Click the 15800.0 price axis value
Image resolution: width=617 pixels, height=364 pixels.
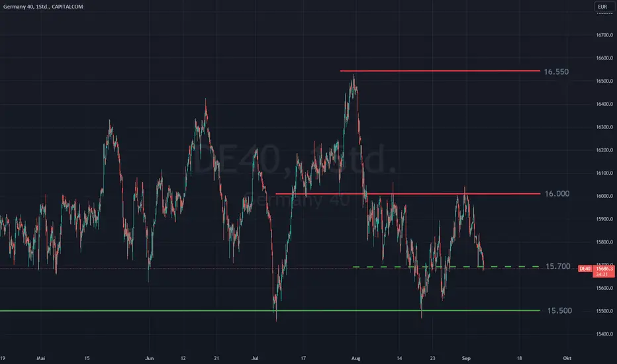(x=604, y=242)
